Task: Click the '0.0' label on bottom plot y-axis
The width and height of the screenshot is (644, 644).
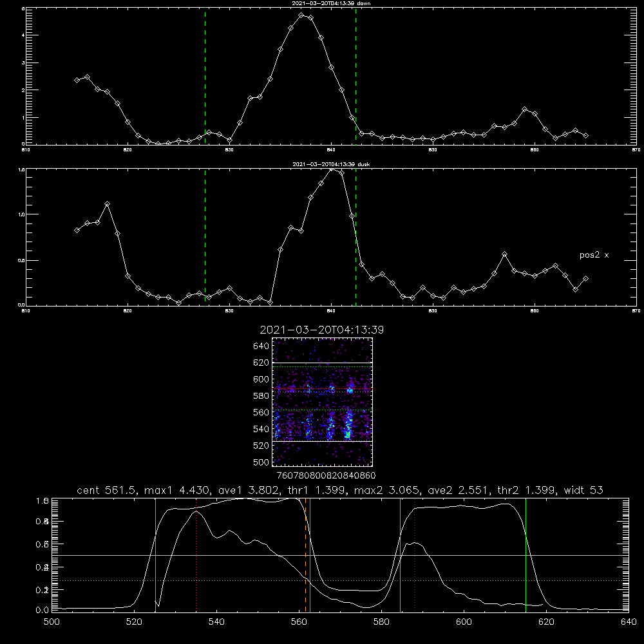Action: pyautogui.click(x=43, y=611)
